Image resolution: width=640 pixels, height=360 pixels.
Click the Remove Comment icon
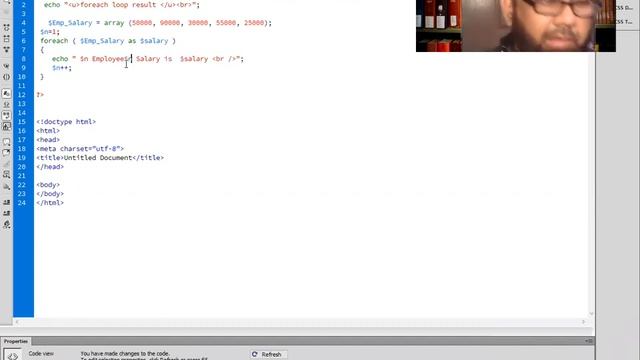(7, 153)
